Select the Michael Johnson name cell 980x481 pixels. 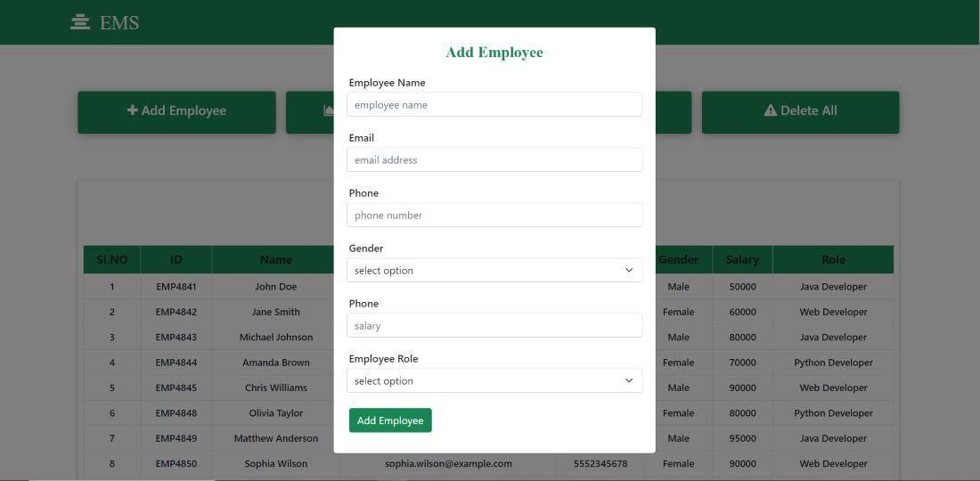tap(275, 338)
